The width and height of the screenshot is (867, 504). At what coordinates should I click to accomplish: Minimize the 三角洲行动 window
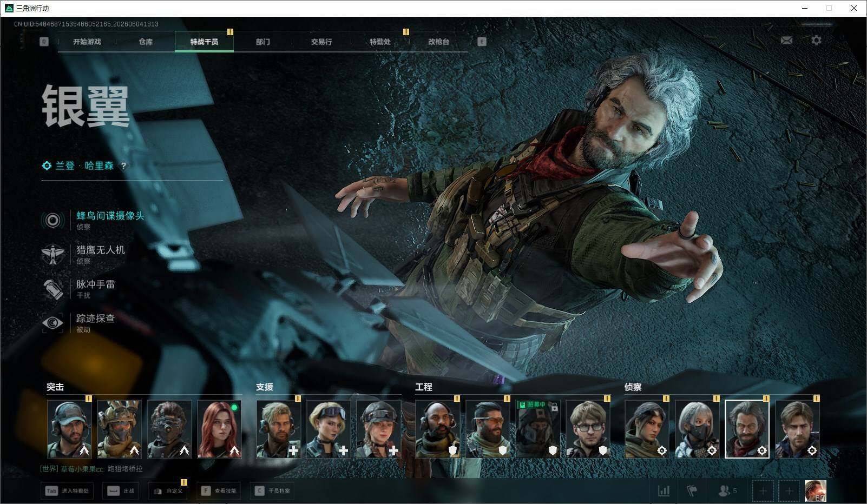pos(805,8)
